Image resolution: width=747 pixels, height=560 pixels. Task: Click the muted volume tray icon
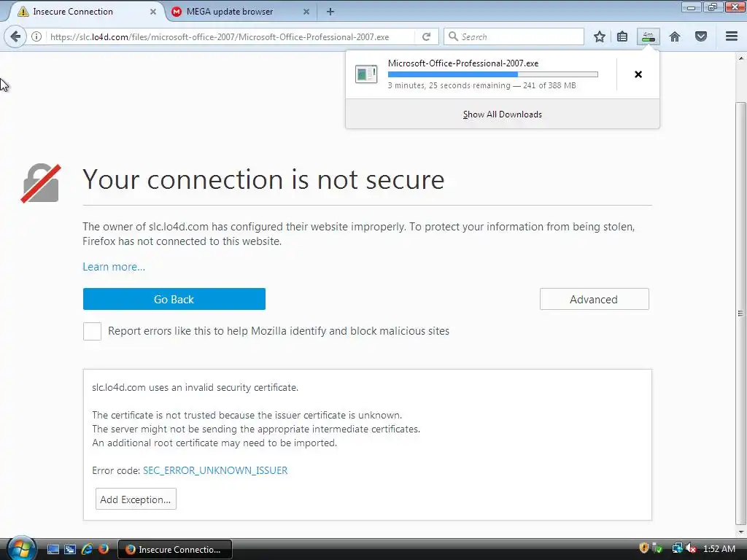click(x=691, y=548)
